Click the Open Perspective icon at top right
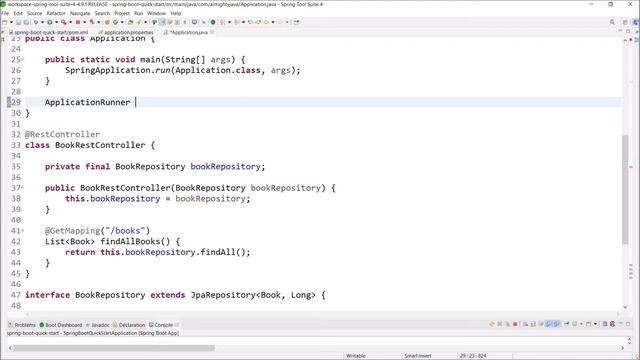 coord(625,22)
